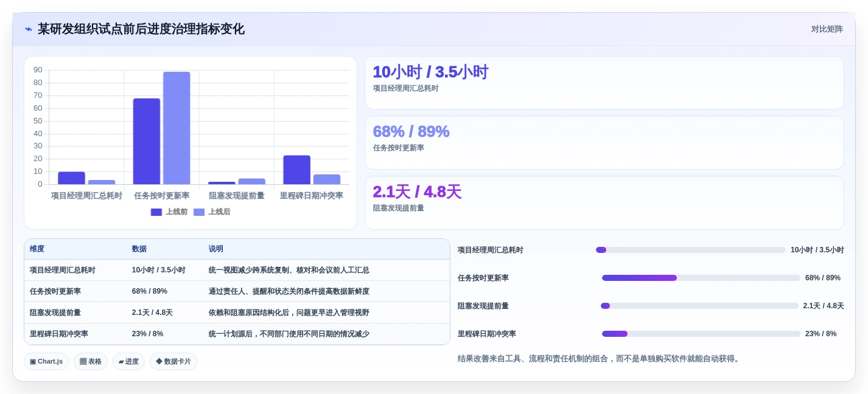
Task: Click the 上线后 light blue legend swatch
Action: coord(199,212)
